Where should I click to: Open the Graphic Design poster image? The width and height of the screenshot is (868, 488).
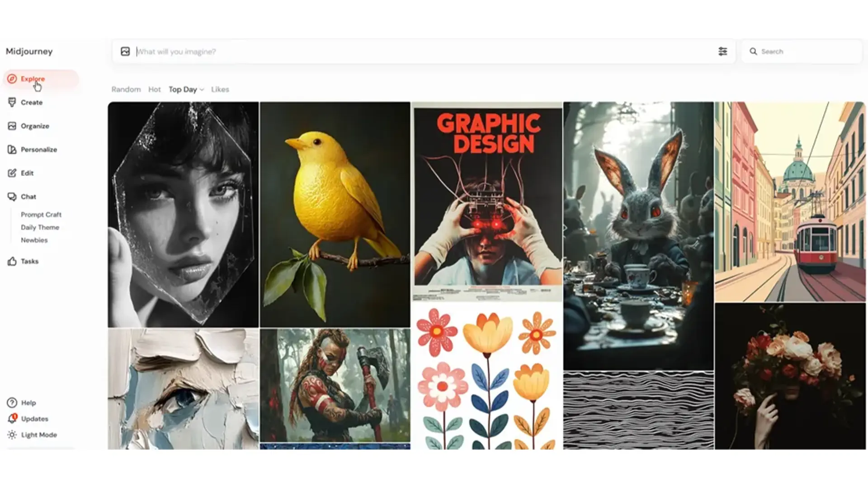click(x=487, y=202)
